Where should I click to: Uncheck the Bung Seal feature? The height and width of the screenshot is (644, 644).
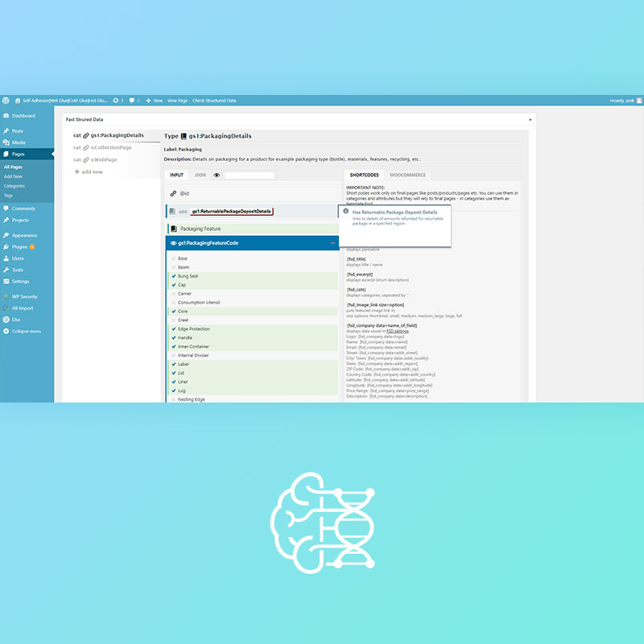[x=173, y=276]
